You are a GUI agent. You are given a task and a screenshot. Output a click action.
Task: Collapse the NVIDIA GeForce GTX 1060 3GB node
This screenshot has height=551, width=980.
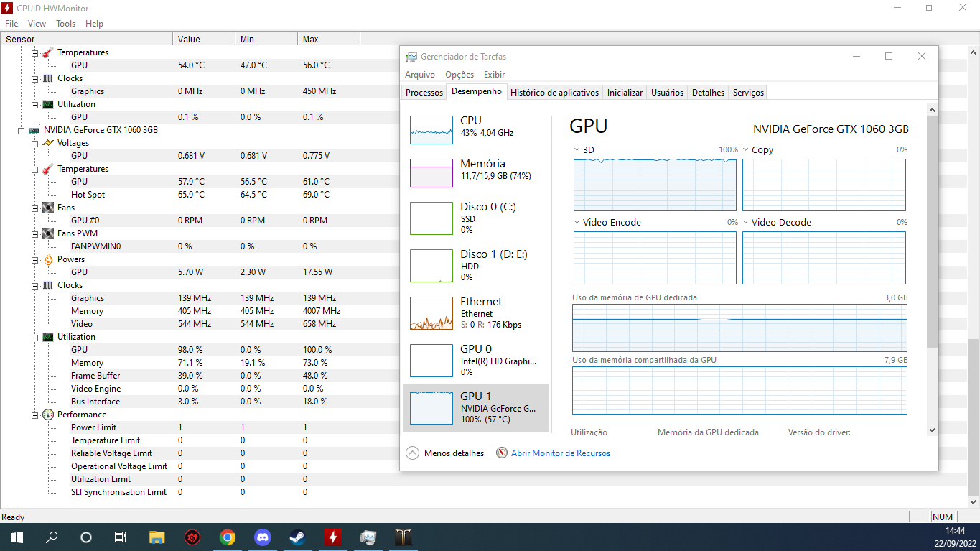tap(22, 130)
